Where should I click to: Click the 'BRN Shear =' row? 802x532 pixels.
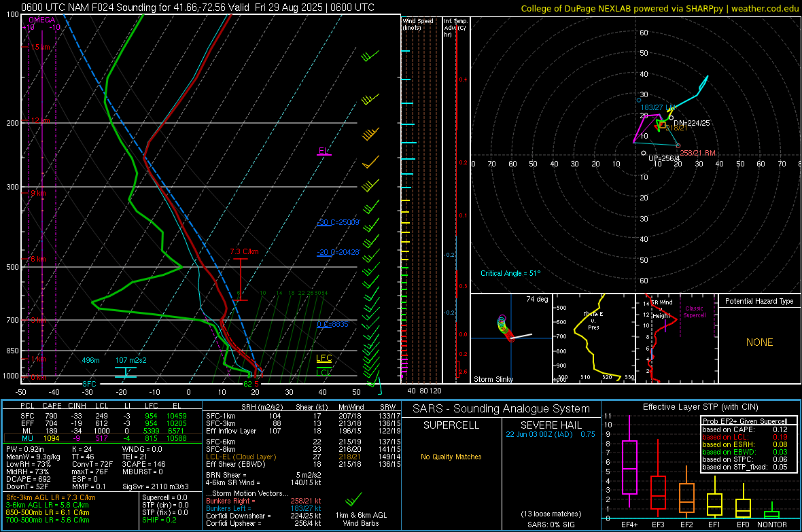click(x=264, y=475)
